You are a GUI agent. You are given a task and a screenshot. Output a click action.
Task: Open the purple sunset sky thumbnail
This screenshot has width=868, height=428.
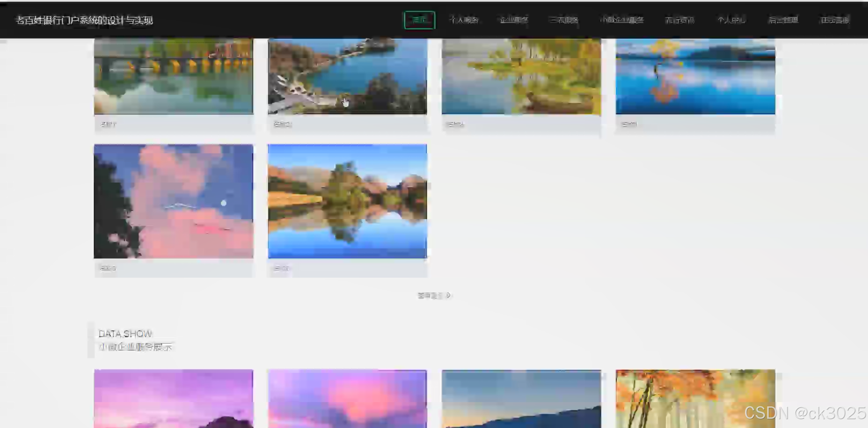coord(173,399)
